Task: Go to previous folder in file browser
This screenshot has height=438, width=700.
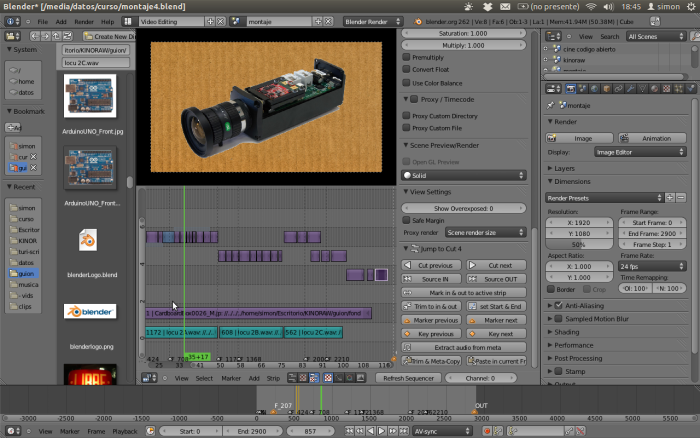Action: pyautogui.click(x=34, y=36)
